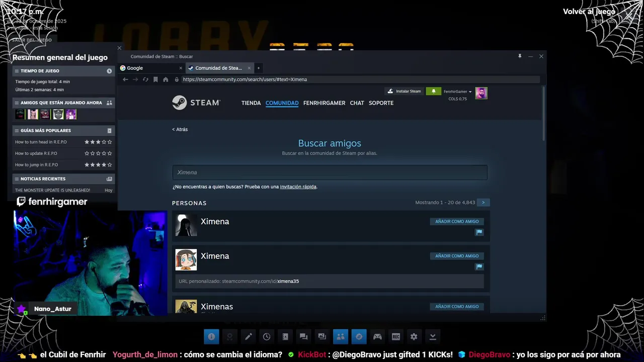Click the page vertical scrollbar
The width and height of the screenshot is (644, 362).
[x=543, y=113]
